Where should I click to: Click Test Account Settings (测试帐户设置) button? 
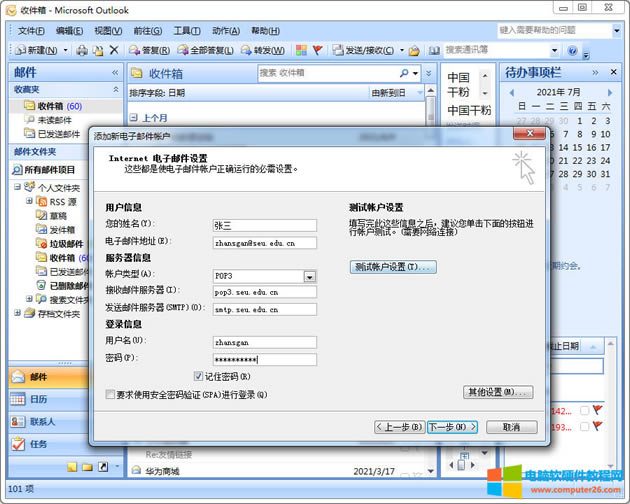pos(393,267)
